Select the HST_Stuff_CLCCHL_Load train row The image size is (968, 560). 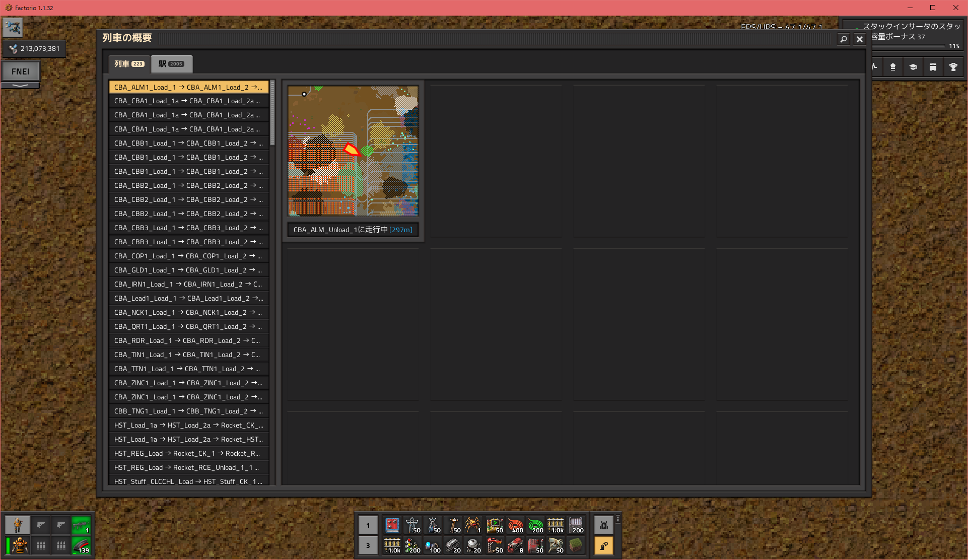[189, 481]
